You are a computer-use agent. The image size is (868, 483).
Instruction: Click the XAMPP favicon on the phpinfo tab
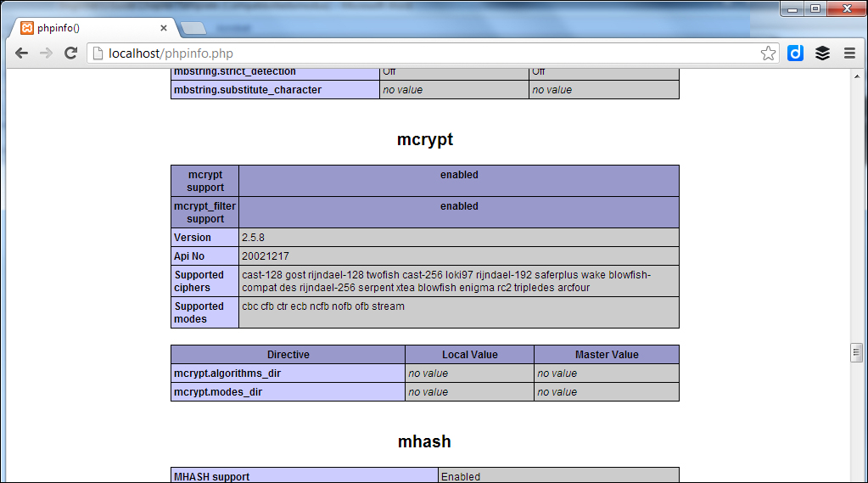27,28
